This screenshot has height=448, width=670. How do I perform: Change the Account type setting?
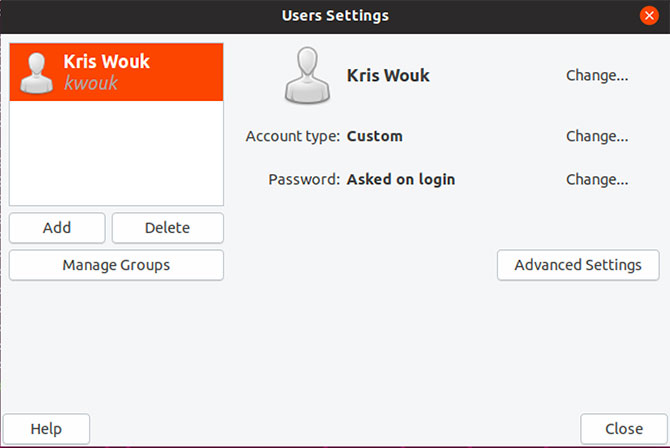tap(596, 136)
